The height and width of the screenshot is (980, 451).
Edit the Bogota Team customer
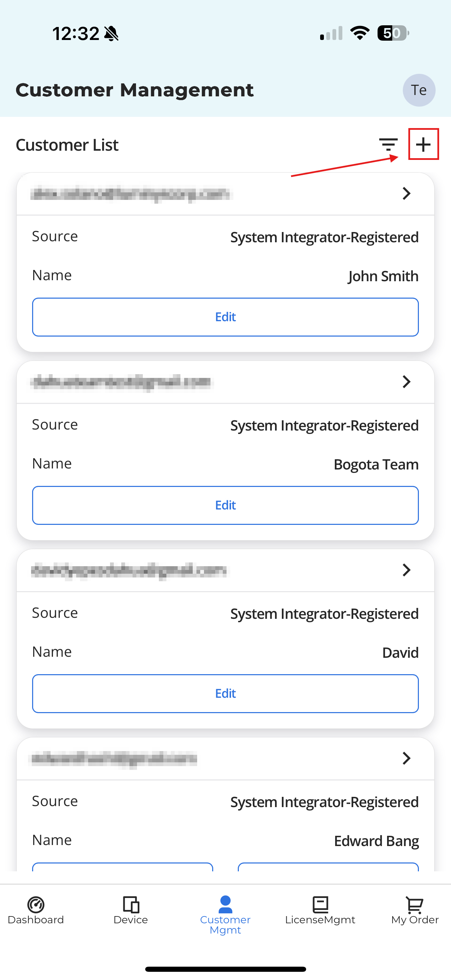coord(225,505)
